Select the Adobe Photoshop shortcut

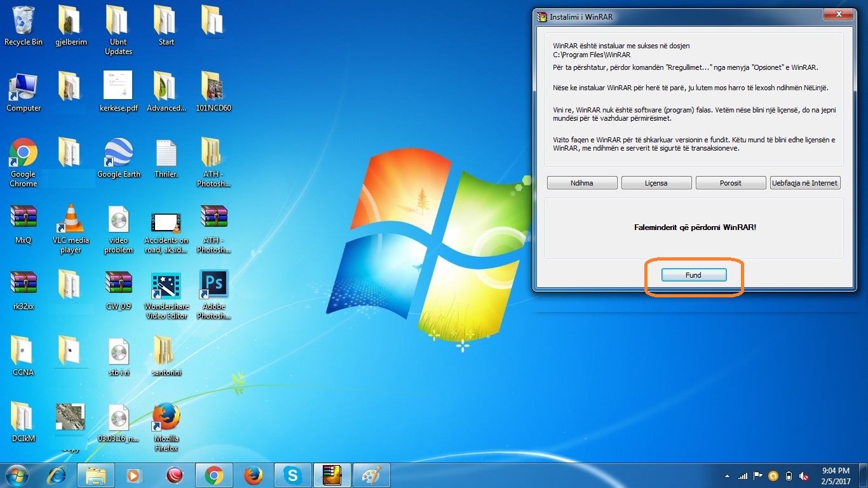coord(214,295)
